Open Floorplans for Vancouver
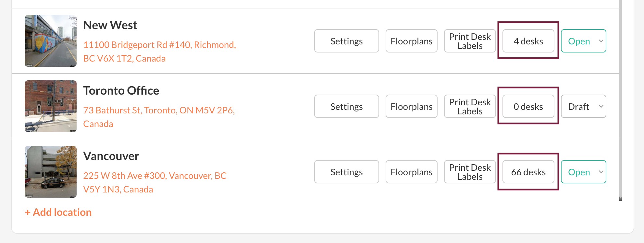 coord(411,172)
